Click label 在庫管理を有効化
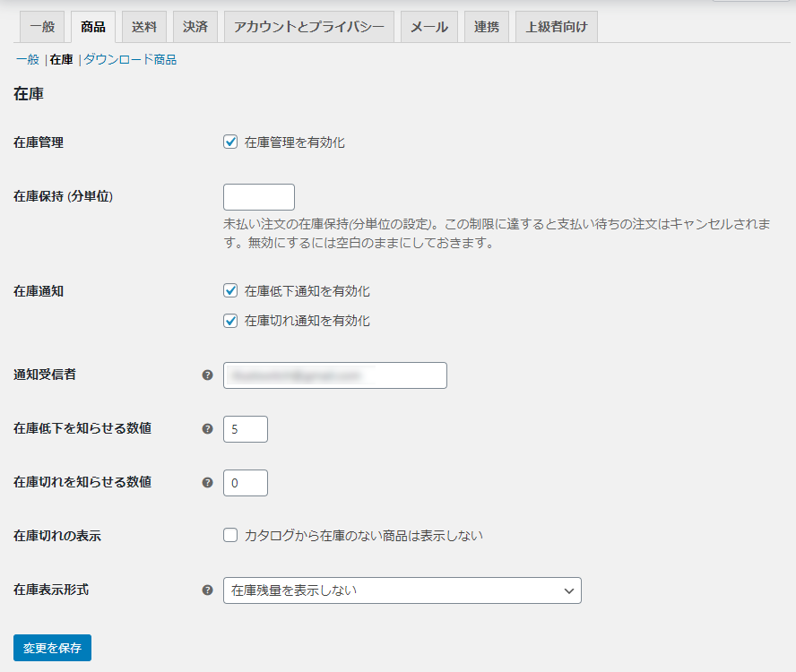The width and height of the screenshot is (796, 672). [294, 142]
